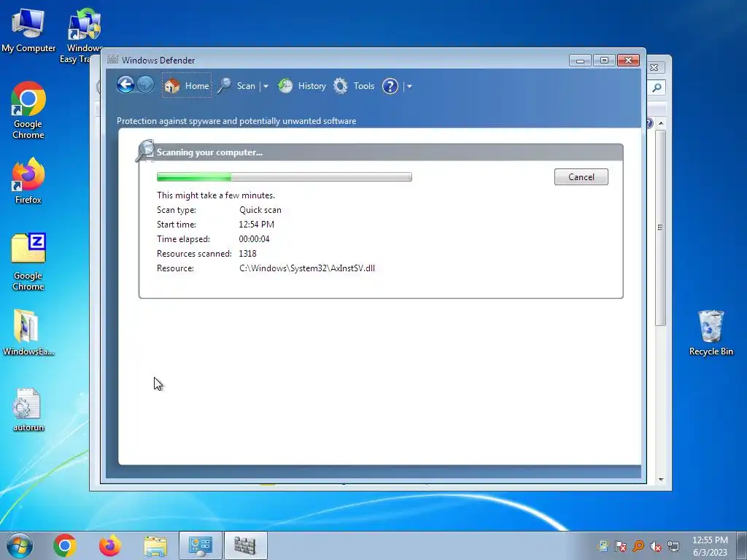Select the elapsed time '00:00:04'
Screen dimensions: 747x560
pos(254,239)
